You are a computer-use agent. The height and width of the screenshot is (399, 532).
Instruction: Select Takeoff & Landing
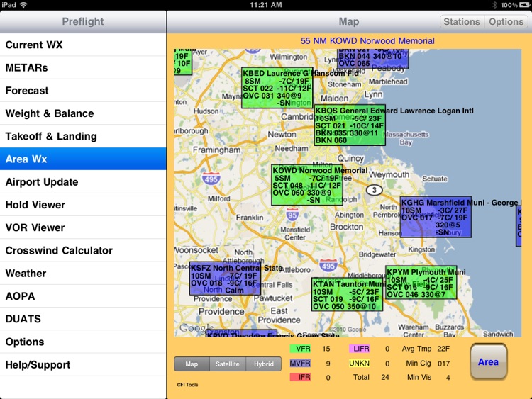click(83, 136)
